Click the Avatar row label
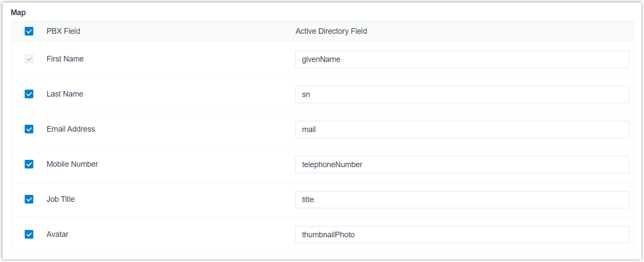Screen dimensions: 644x262 click(58, 234)
